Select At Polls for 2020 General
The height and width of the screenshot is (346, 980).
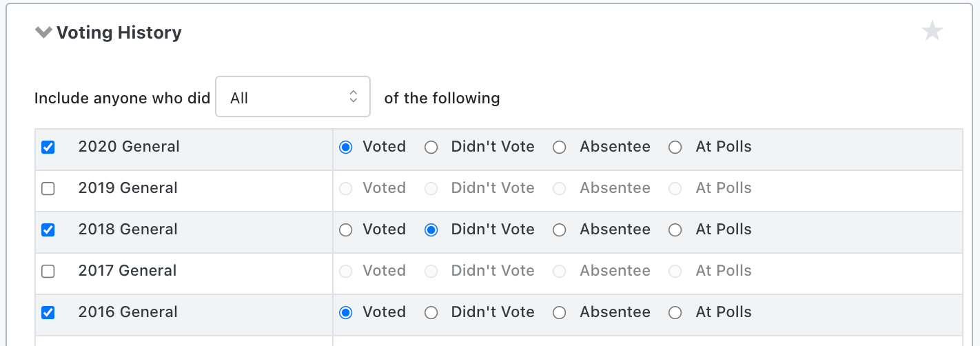pyautogui.click(x=675, y=147)
